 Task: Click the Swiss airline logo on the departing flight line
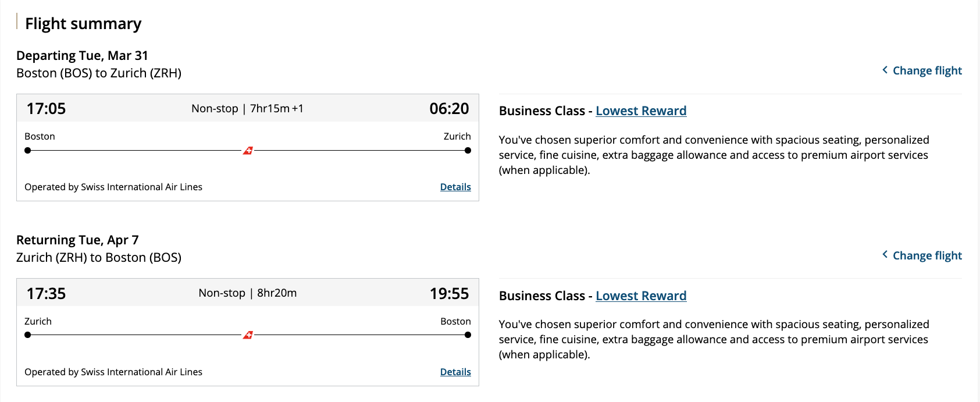pyautogui.click(x=247, y=150)
